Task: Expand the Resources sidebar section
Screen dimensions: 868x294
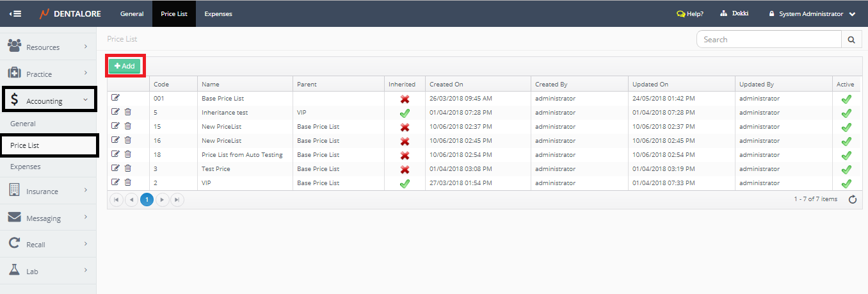Action: pos(48,47)
